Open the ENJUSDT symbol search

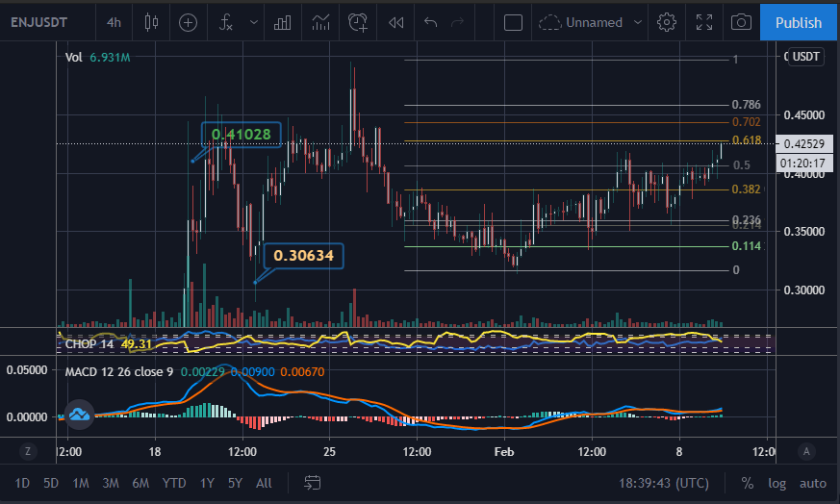click(x=39, y=22)
